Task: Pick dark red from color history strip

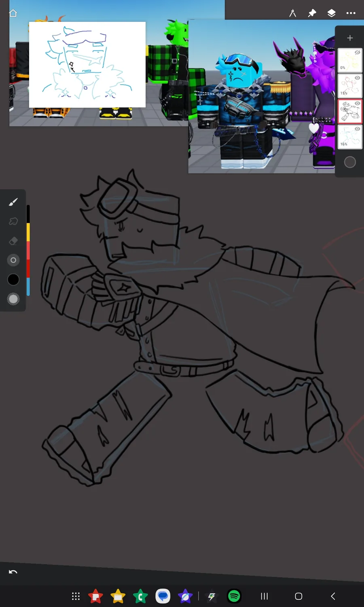Action: (x=28, y=268)
